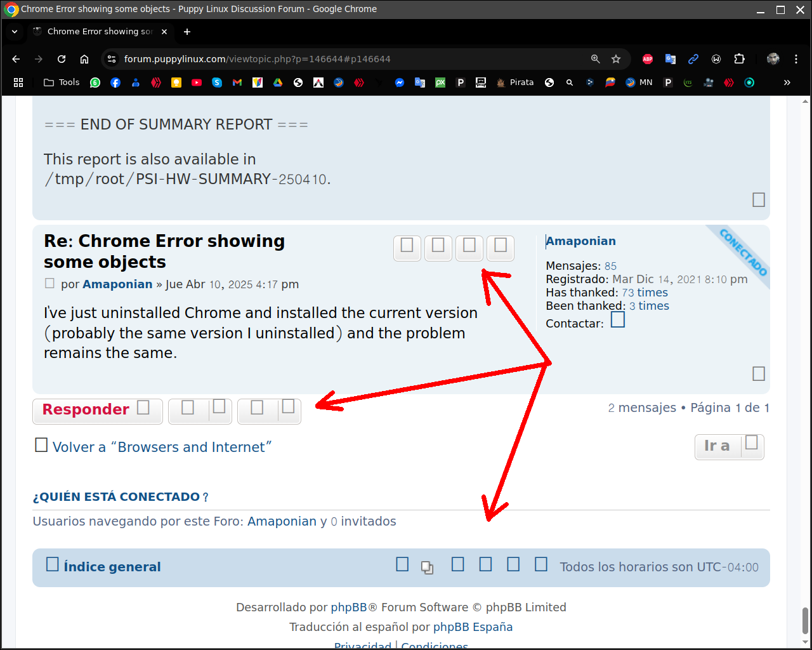Viewport: 812px width, 650px height.
Task: Open the Google Translate extension
Action: click(x=671, y=59)
